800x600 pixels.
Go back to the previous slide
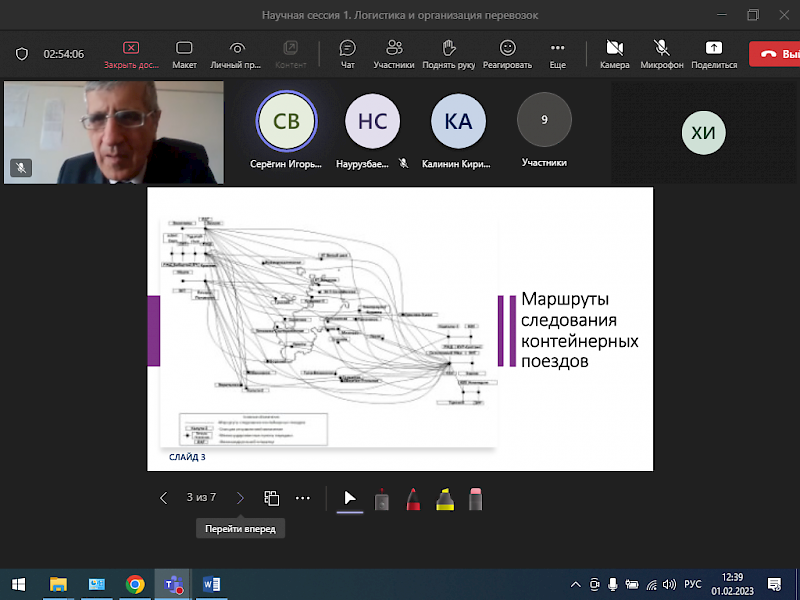(x=164, y=498)
